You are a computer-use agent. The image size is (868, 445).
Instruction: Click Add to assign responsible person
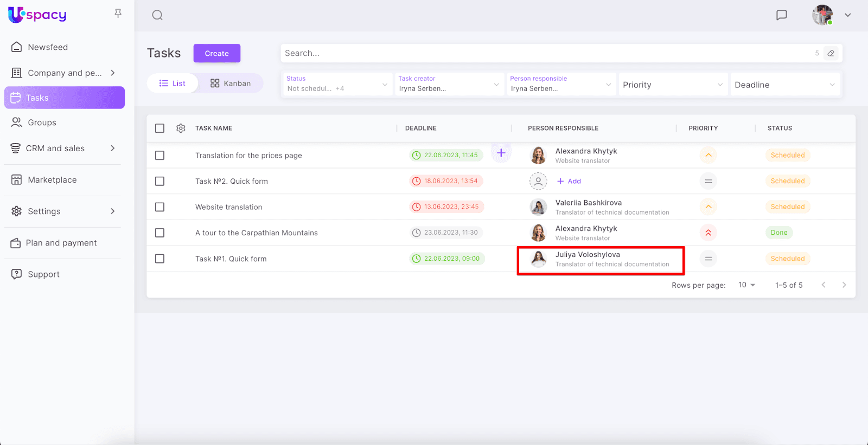pos(569,182)
